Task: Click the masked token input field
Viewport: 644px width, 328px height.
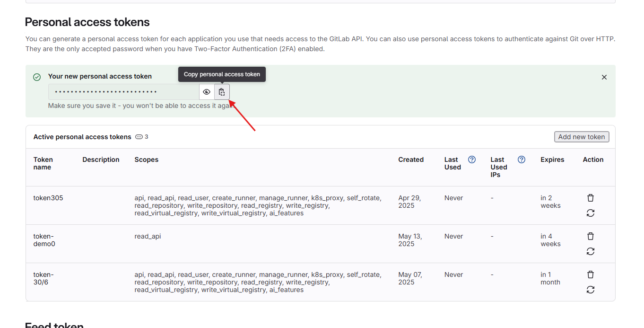Action: point(123,92)
